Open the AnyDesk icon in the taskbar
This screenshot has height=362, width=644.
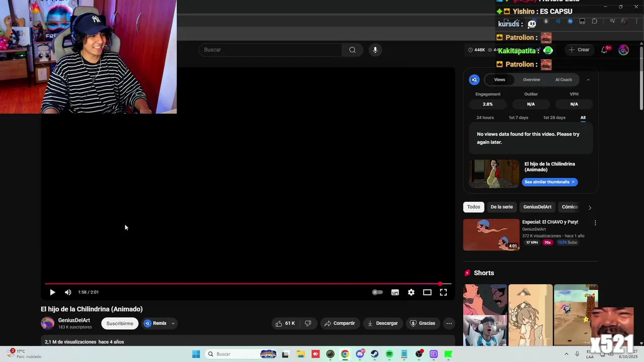pyautogui.click(x=315, y=354)
